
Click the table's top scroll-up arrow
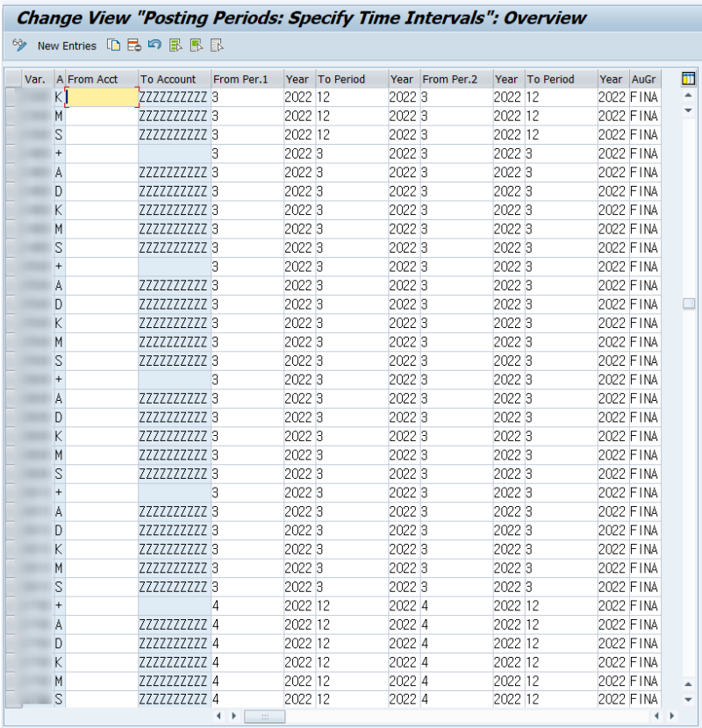(x=688, y=96)
